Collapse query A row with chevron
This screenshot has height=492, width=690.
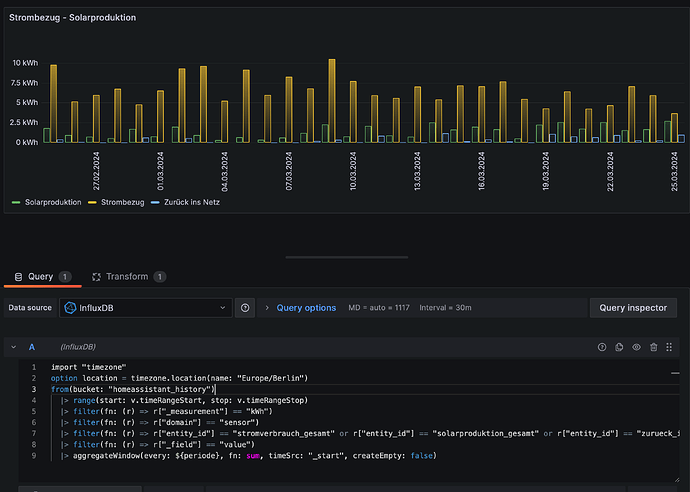(x=14, y=347)
